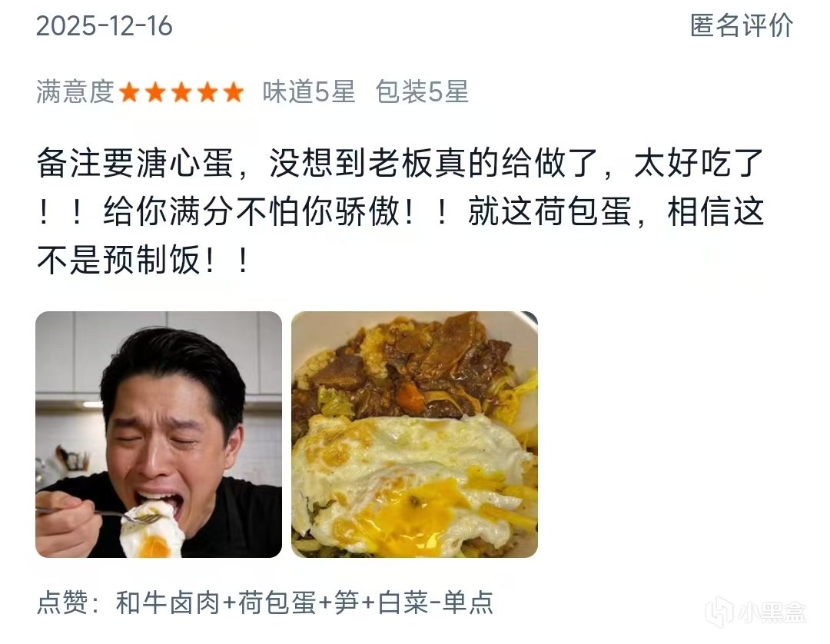The image size is (830, 644).
Task: Click the 小黑盒 watermark logo icon
Action: (719, 612)
